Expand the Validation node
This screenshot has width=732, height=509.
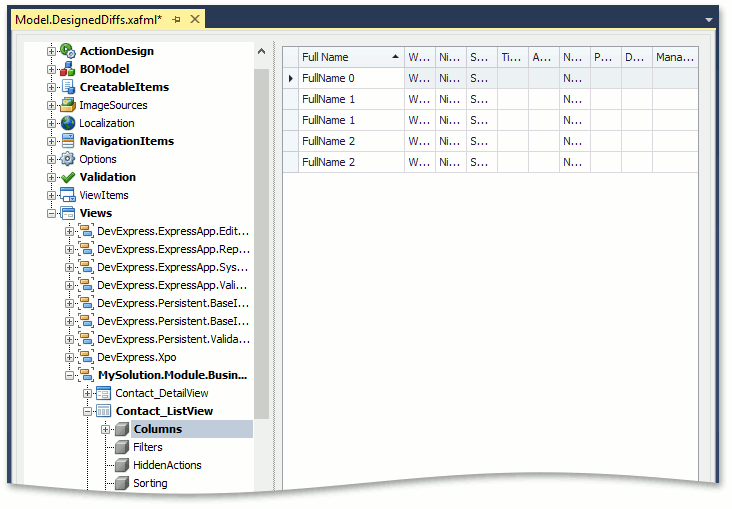(51, 177)
